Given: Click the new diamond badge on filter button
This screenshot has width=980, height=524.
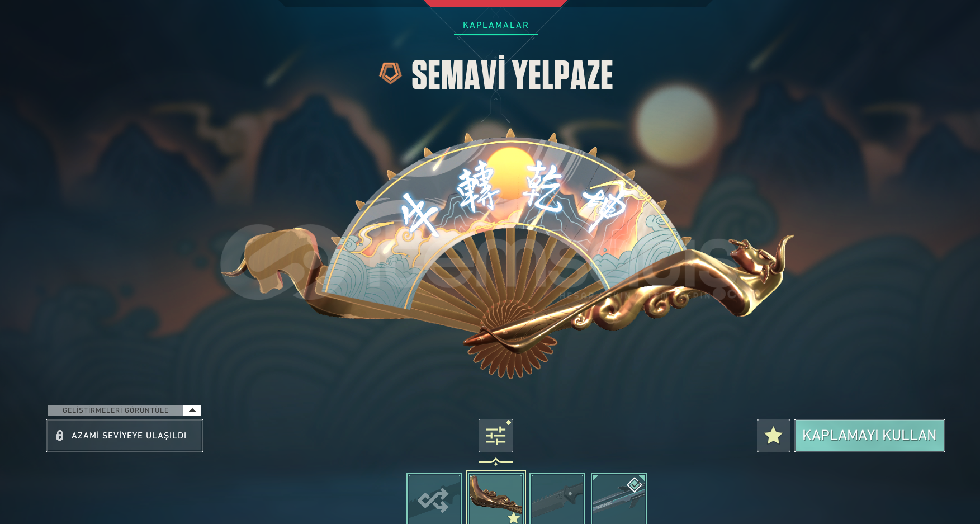Looking at the screenshot, I should pyautogui.click(x=509, y=422).
